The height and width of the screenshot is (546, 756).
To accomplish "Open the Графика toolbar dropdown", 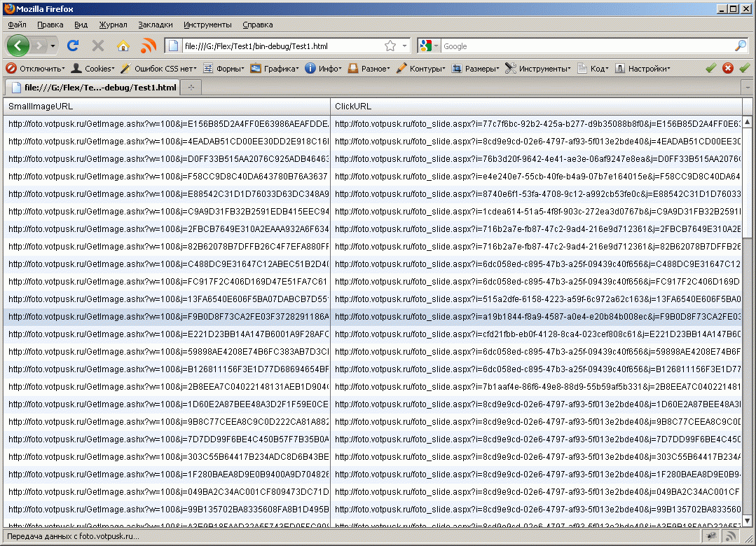I will (x=275, y=69).
